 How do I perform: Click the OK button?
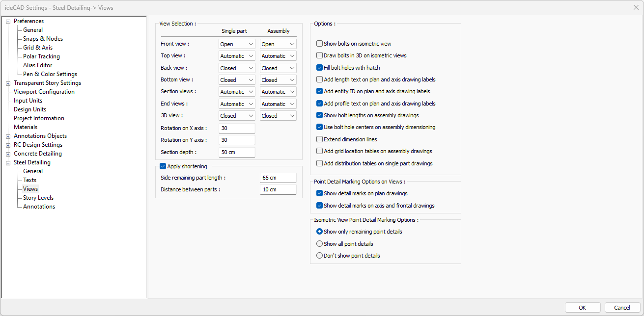582,308
